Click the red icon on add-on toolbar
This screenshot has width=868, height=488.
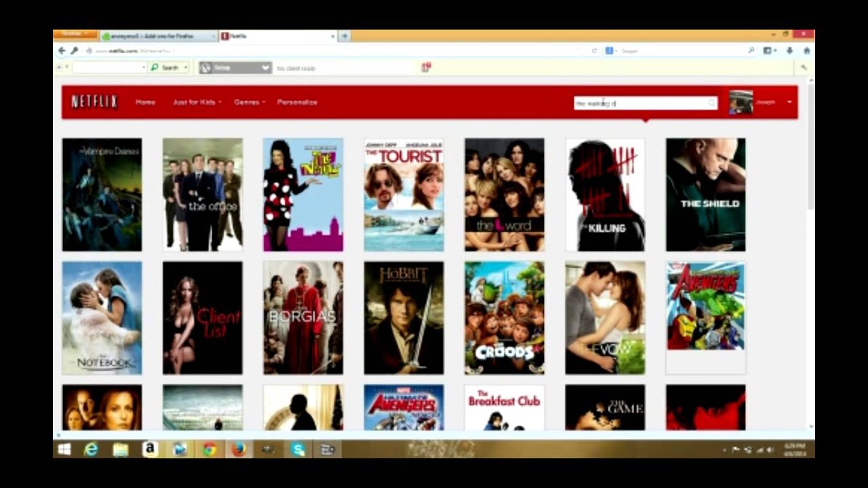click(426, 67)
